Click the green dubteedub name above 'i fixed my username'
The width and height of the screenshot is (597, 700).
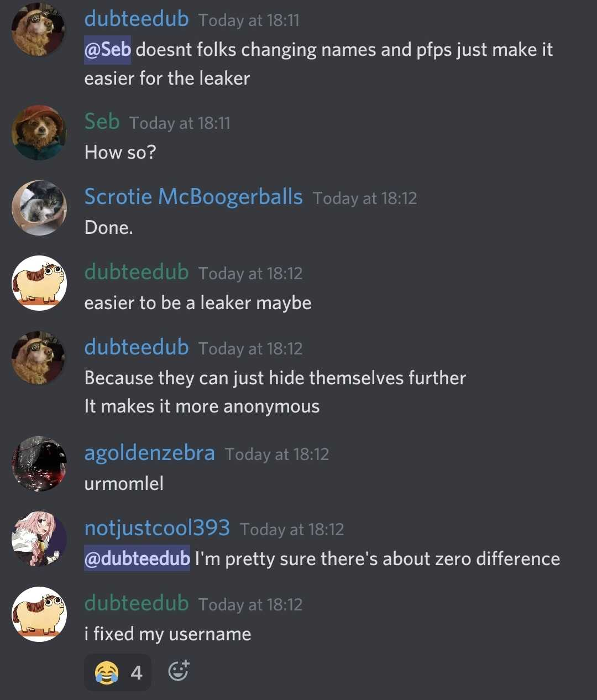pos(137,603)
